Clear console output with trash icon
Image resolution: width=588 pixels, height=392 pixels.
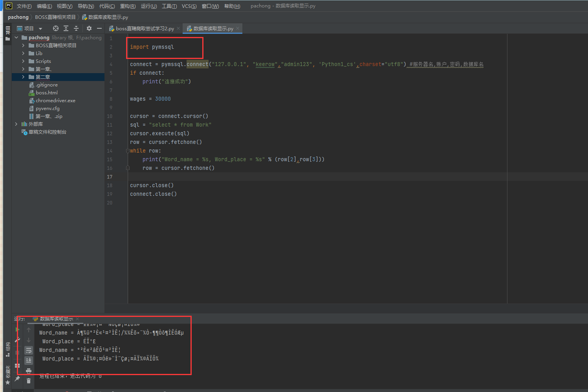(29, 381)
